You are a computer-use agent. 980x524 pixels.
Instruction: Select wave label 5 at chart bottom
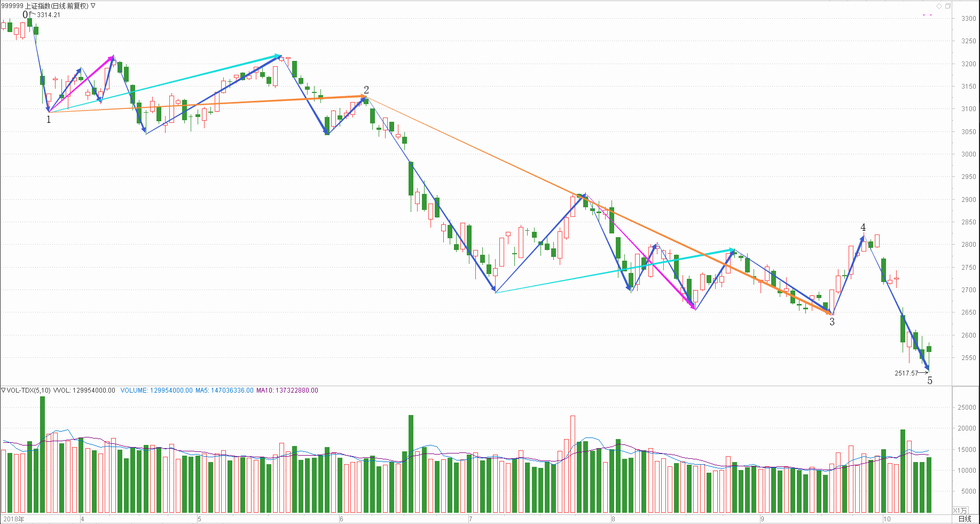(930, 380)
